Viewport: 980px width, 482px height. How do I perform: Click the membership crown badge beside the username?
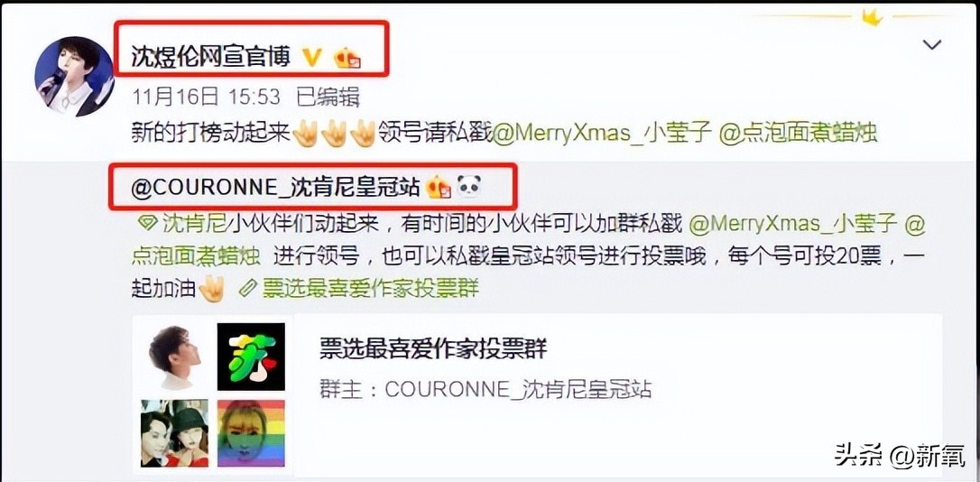347,58
